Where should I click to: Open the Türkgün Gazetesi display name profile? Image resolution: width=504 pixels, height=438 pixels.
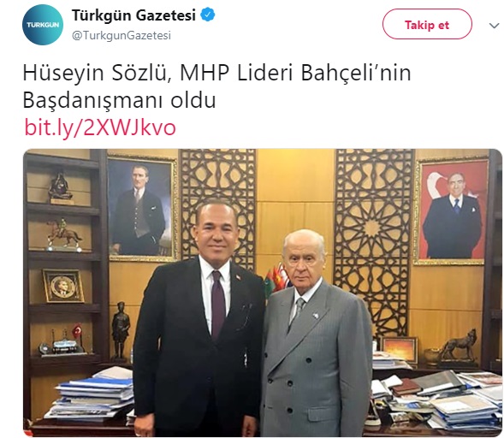(x=133, y=15)
